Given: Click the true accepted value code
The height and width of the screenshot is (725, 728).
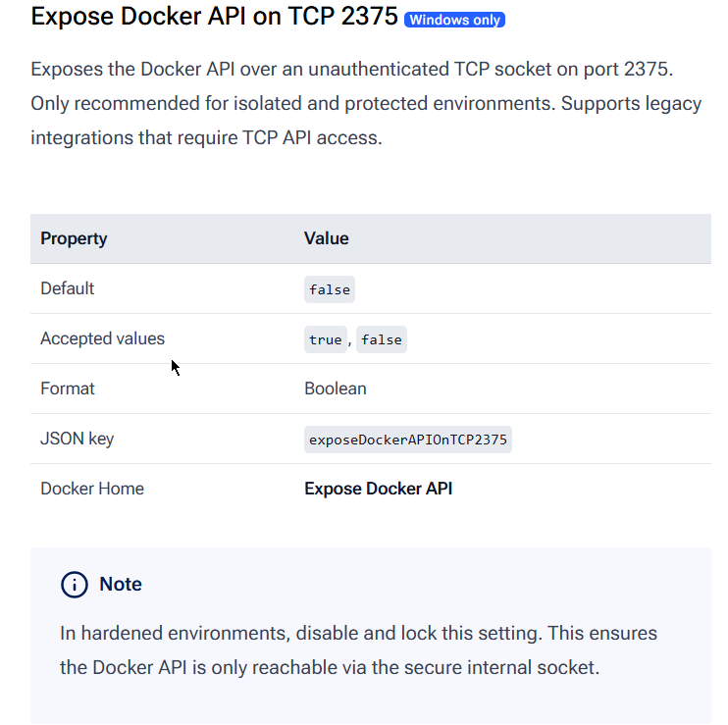Looking at the screenshot, I should pyautogui.click(x=326, y=339).
